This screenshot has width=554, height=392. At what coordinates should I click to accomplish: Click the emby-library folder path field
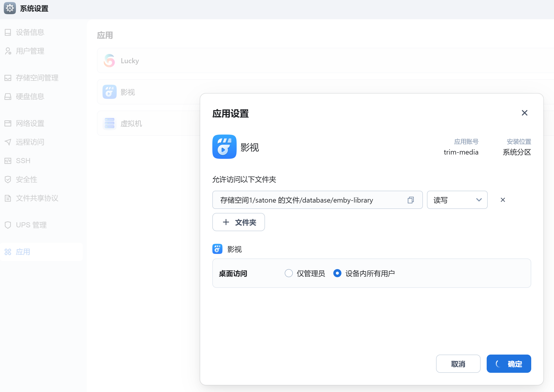pyautogui.click(x=317, y=200)
